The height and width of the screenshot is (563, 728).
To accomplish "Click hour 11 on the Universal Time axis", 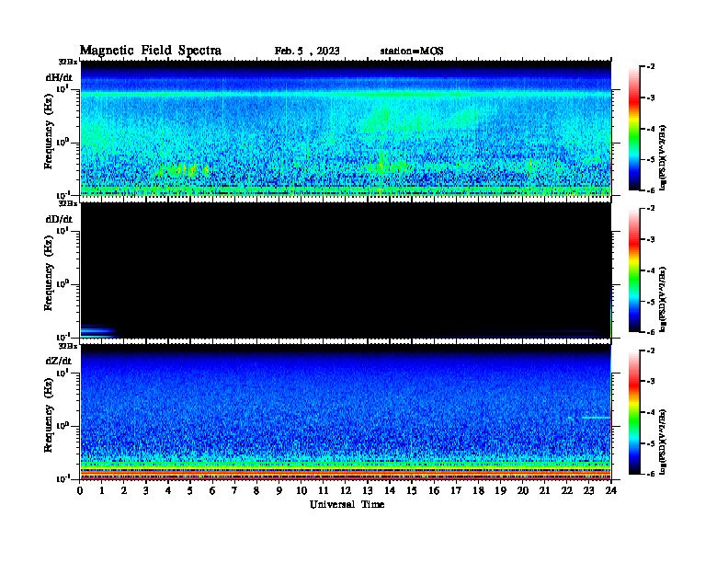I will point(324,490).
